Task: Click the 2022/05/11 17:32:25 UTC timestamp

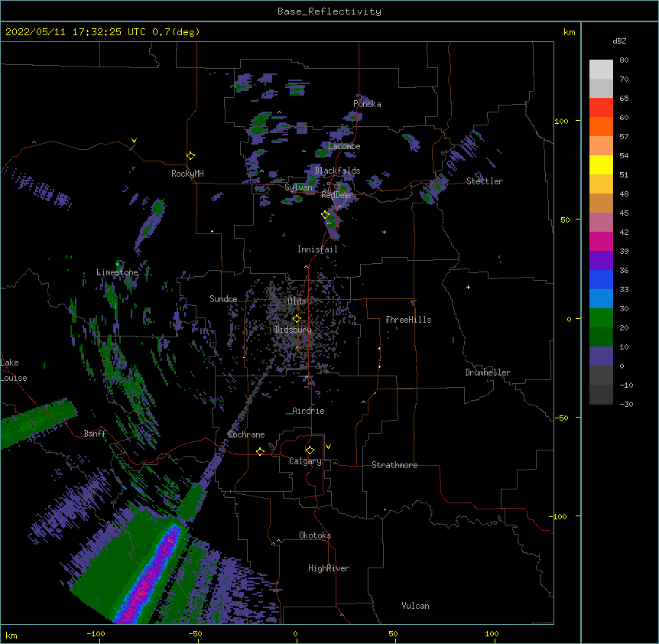Action: pos(76,32)
